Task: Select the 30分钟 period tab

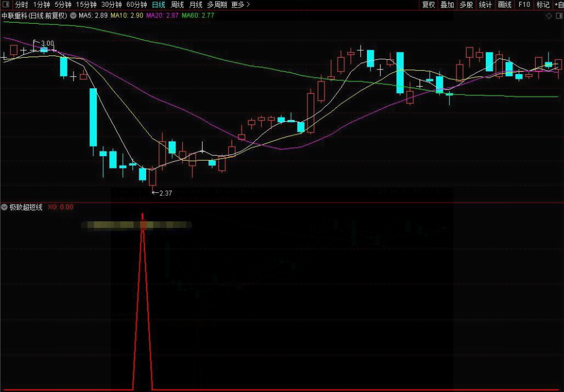Action: point(112,5)
